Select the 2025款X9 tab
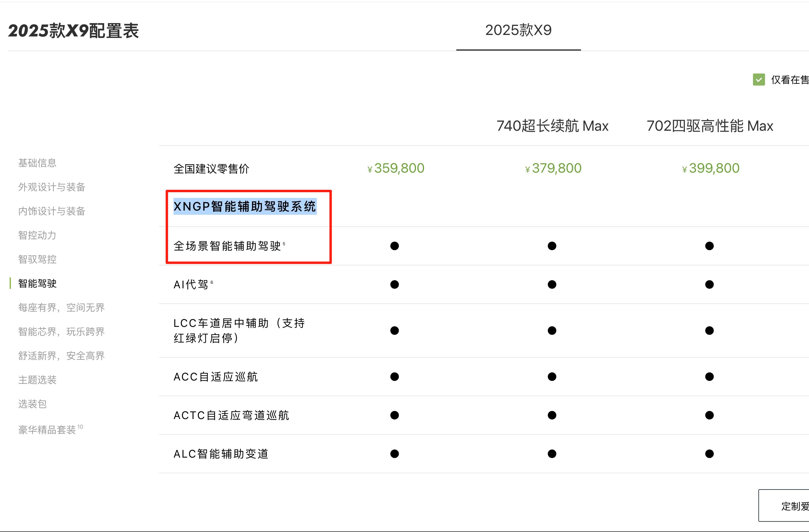 point(518,30)
